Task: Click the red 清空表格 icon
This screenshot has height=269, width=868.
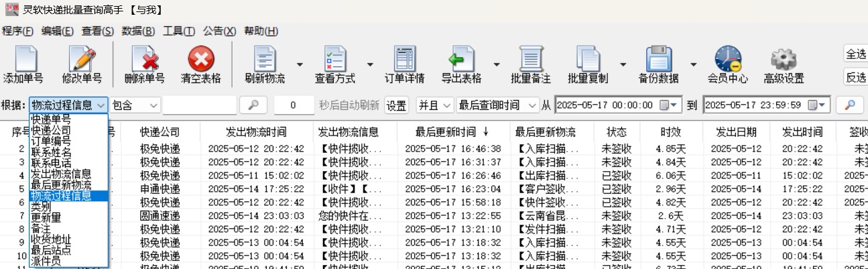Action: click(x=201, y=58)
